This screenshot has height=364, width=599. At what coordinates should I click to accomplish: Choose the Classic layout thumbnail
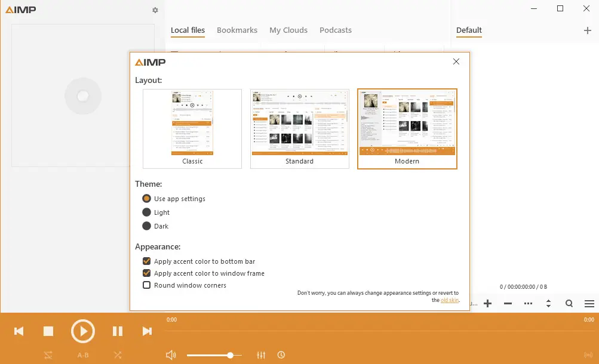click(x=192, y=128)
